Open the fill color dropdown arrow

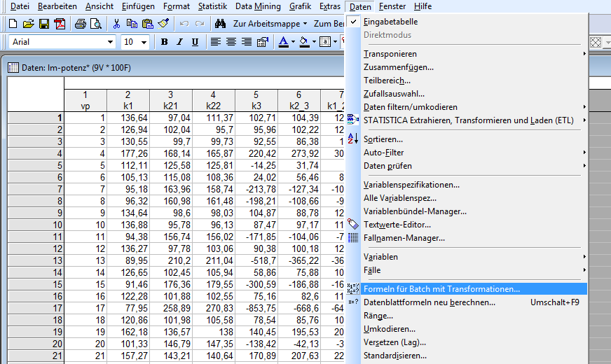314,42
